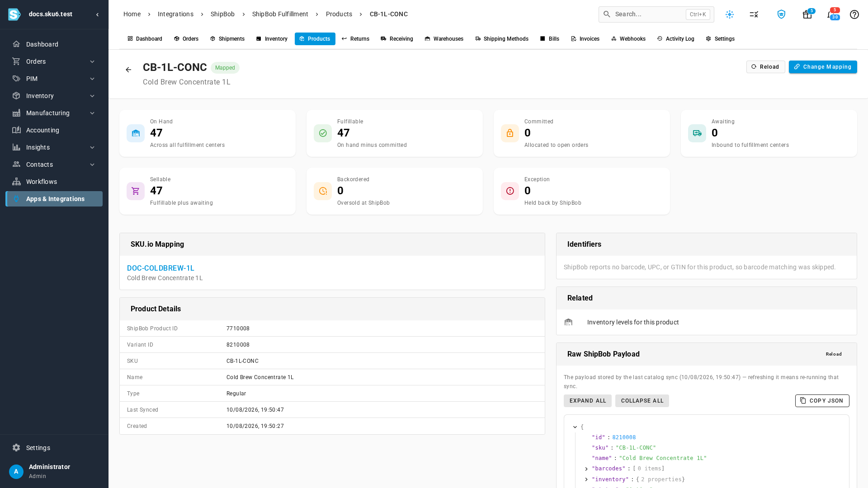The image size is (868, 488).
Task: Click COLLAPSE ALL in the payload panel
Action: coord(642,401)
